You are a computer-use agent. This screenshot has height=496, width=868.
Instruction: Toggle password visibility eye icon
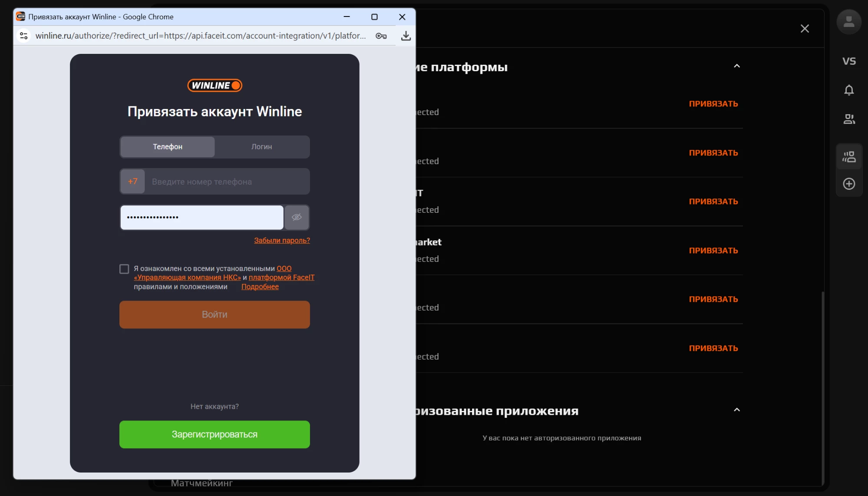pos(297,217)
